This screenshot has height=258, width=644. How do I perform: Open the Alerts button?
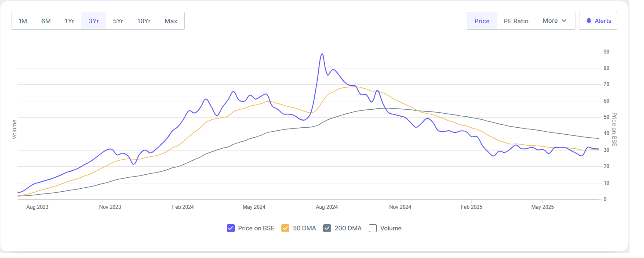tap(598, 21)
